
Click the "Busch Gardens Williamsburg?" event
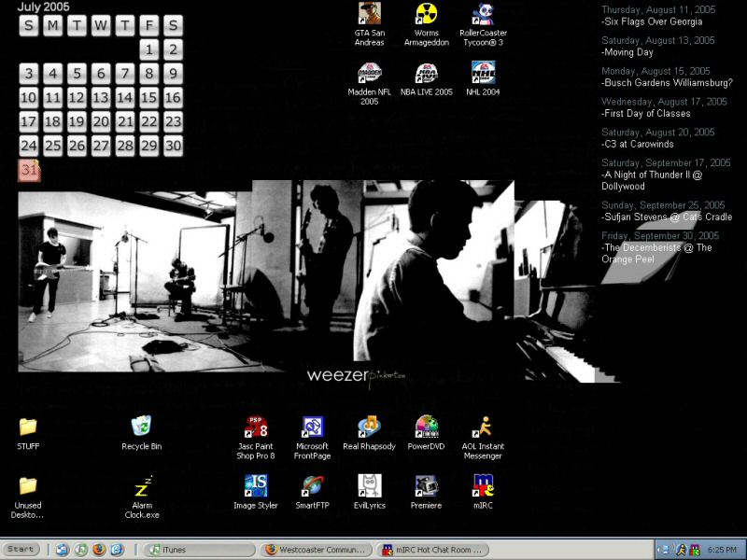(667, 83)
